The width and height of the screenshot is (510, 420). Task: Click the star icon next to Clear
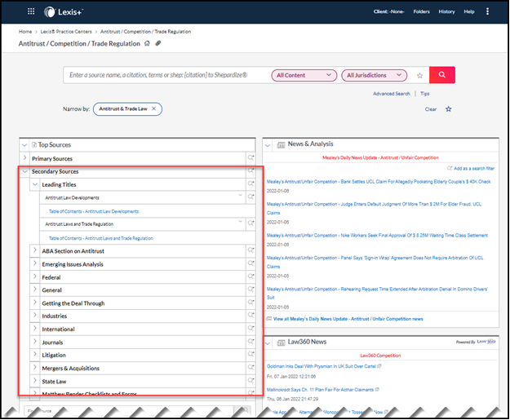click(449, 109)
